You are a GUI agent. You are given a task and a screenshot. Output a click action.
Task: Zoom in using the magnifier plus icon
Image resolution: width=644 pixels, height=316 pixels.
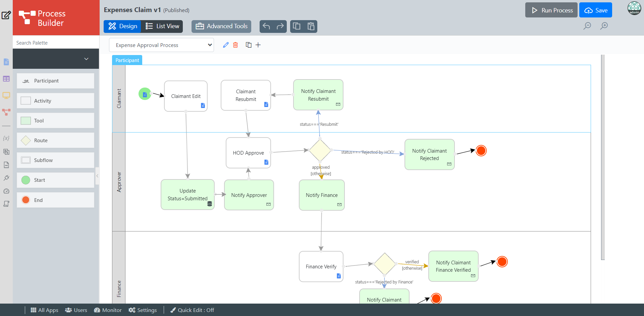(x=604, y=26)
